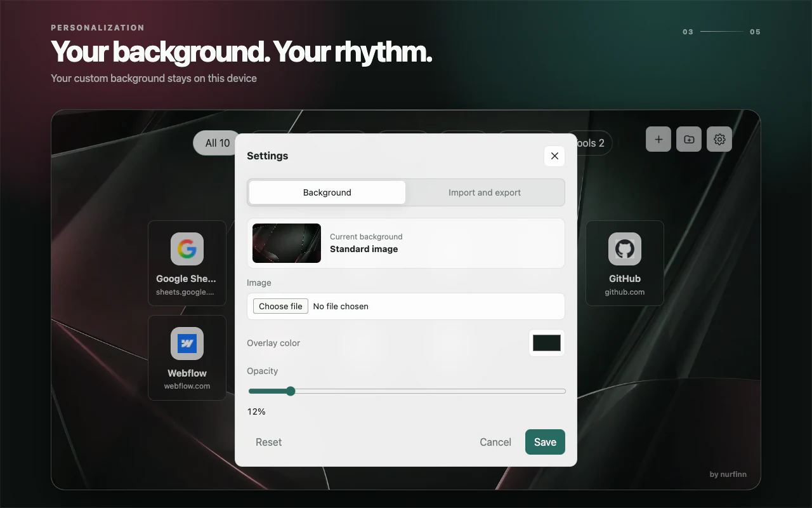Click the add bookmark plus icon
Viewport: 812px width, 508px height.
pos(658,139)
